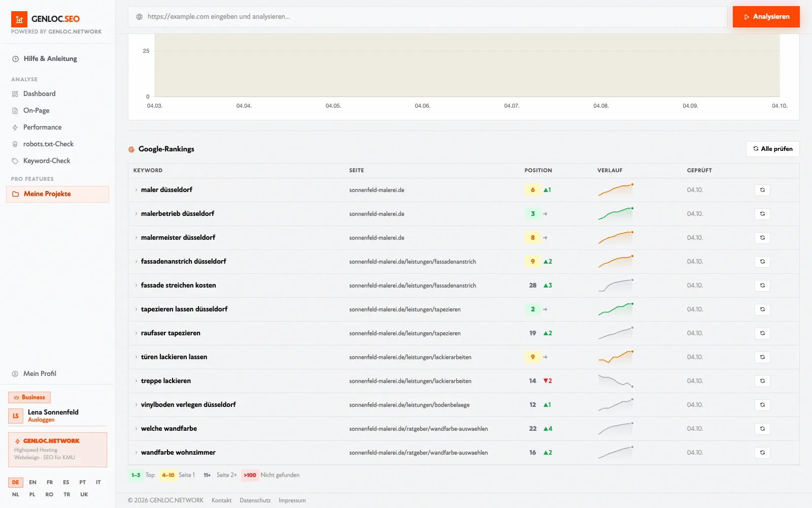Refresh ranking for fassade streichen kosten

point(762,285)
